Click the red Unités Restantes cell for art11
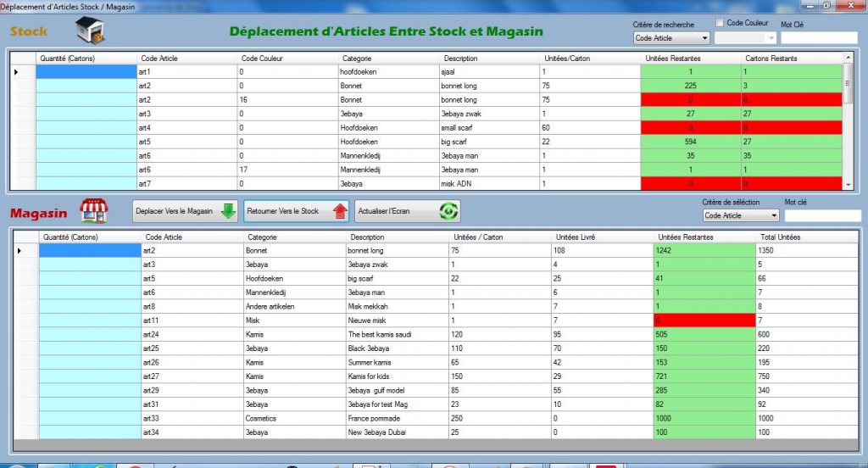This screenshot has width=868, height=468. [x=704, y=320]
